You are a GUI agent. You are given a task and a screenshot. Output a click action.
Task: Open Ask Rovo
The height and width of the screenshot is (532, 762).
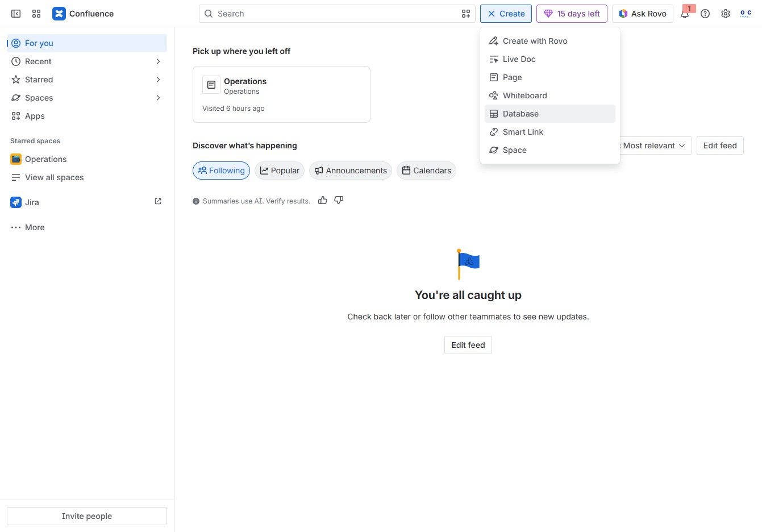click(x=643, y=14)
